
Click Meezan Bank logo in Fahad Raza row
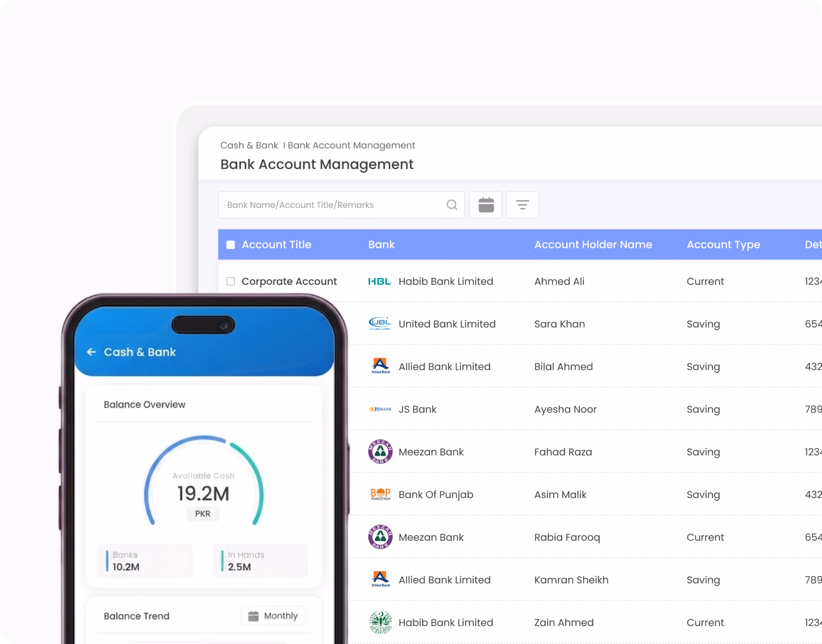click(x=380, y=452)
